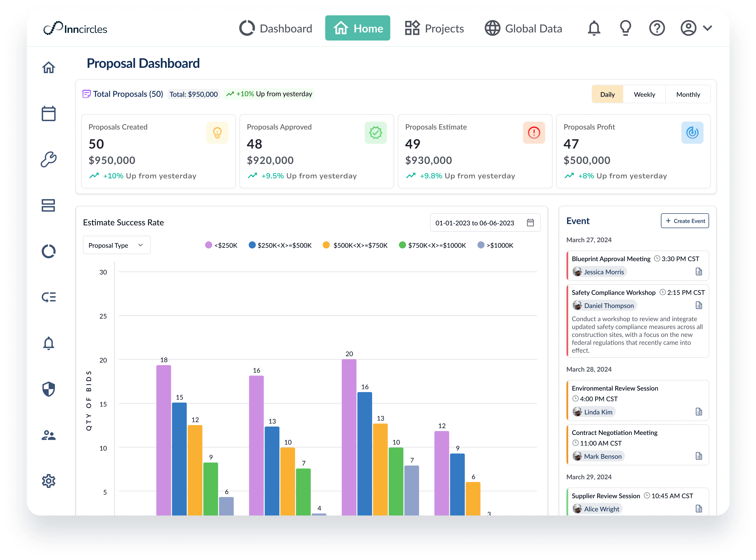Click the help question mark icon
Viewport: 756px width, 560px height.
click(x=657, y=28)
